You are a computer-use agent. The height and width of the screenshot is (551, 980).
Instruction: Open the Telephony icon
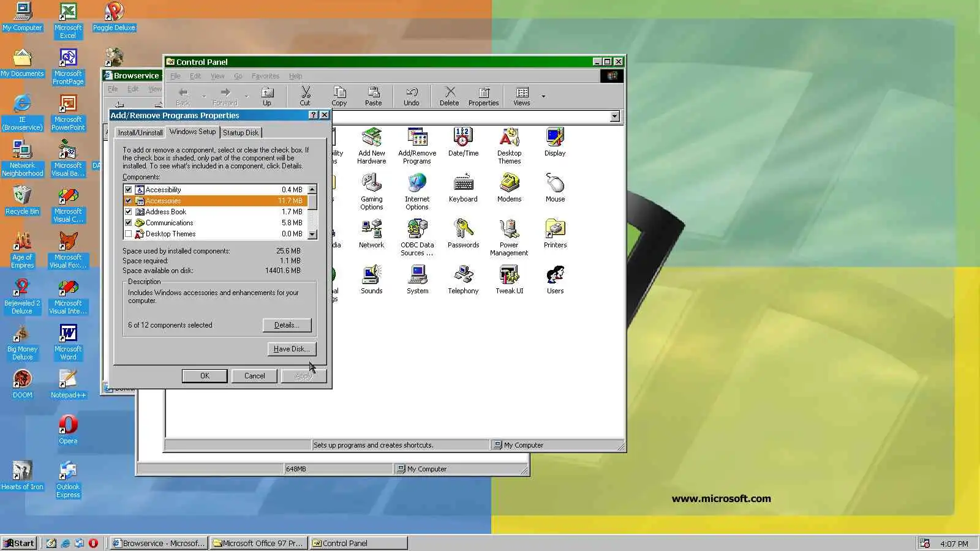pyautogui.click(x=463, y=280)
